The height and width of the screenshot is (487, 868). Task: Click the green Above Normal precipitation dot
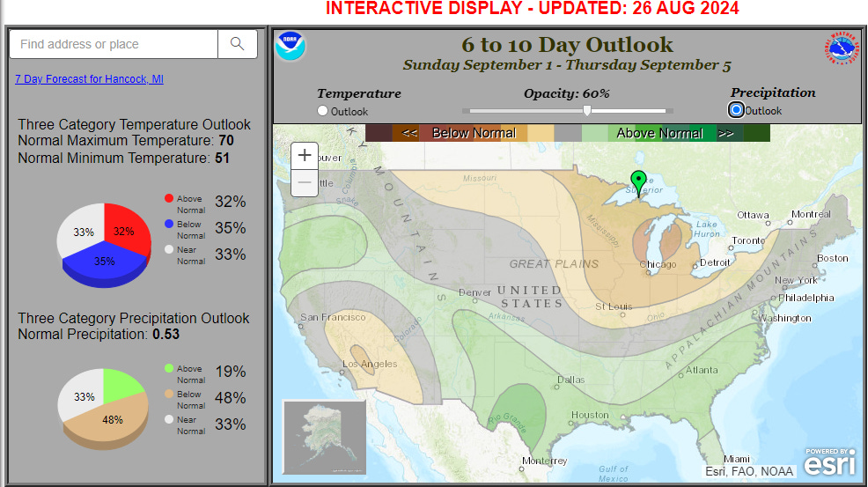point(169,368)
